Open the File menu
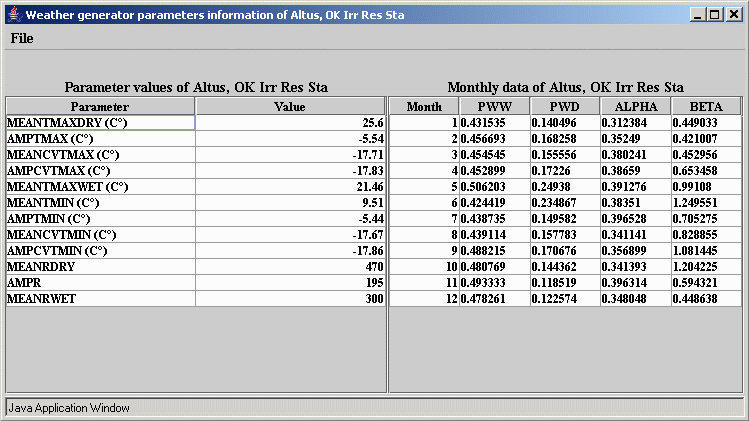The image size is (749, 421). coord(22,38)
